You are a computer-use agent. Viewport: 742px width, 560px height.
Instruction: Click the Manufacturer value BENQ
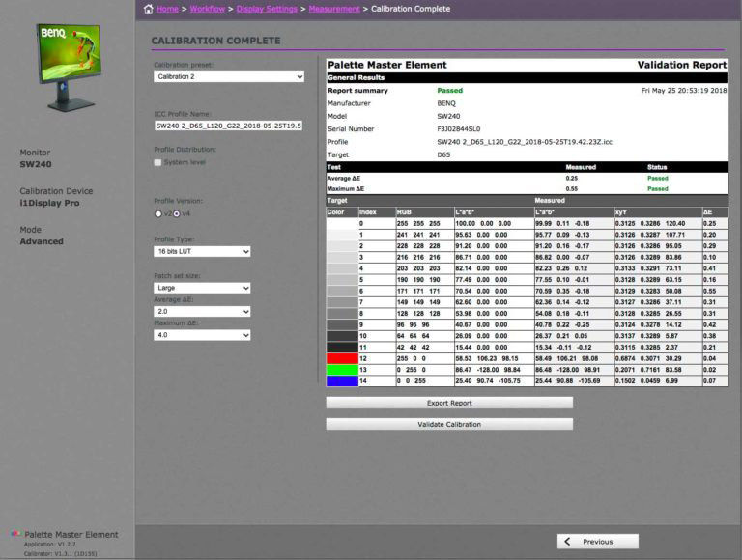click(446, 103)
